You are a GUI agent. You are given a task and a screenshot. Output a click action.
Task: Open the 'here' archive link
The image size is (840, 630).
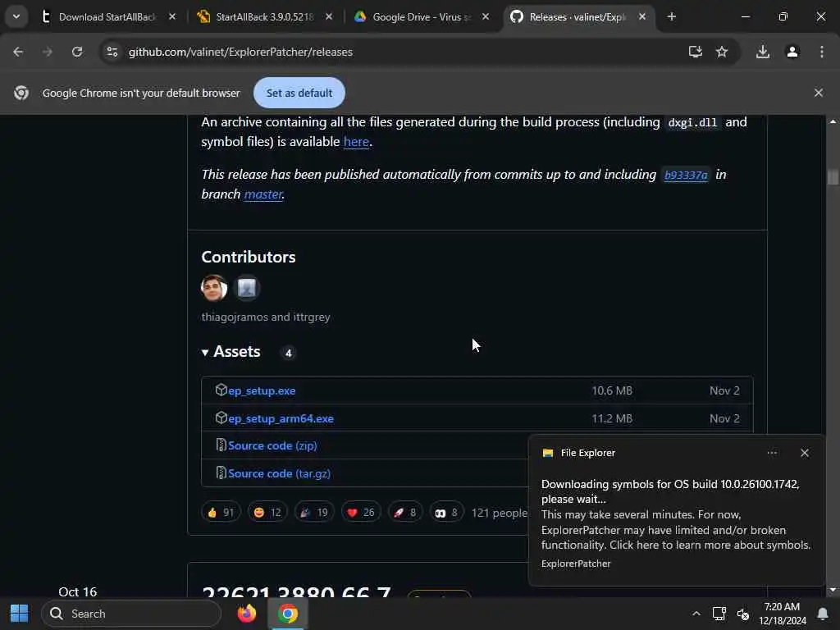356,141
